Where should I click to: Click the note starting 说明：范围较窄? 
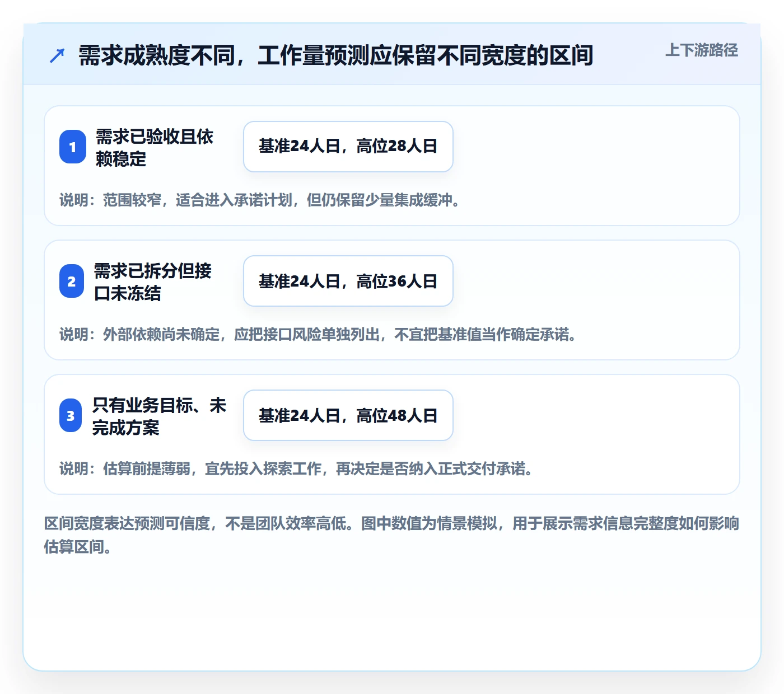click(x=260, y=200)
